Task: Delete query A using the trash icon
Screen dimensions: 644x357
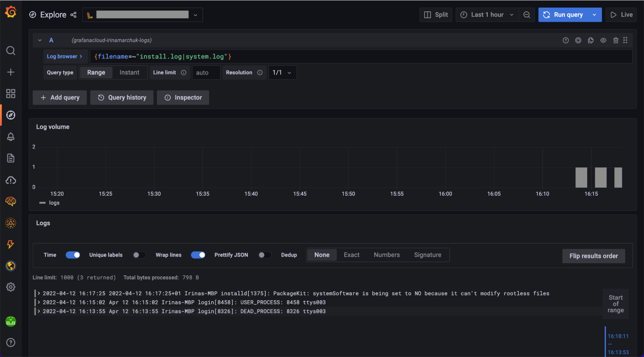Action: click(x=616, y=40)
